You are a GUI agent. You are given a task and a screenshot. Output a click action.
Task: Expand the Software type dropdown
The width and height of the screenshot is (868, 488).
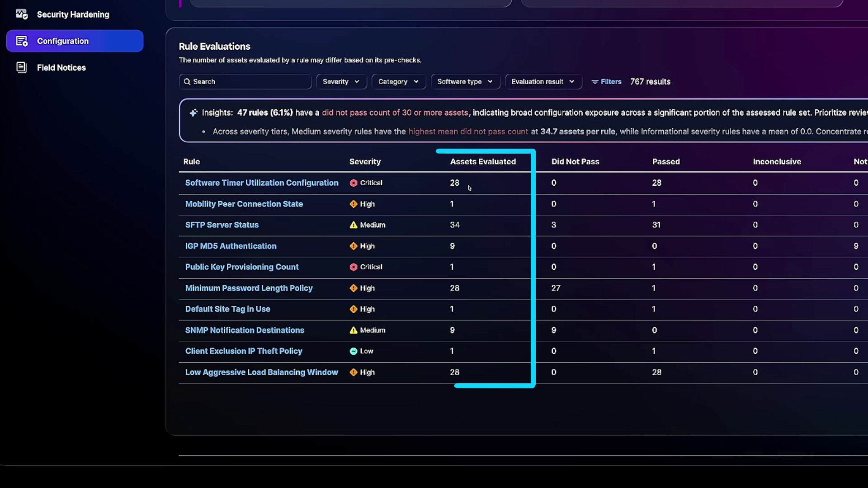pos(465,82)
